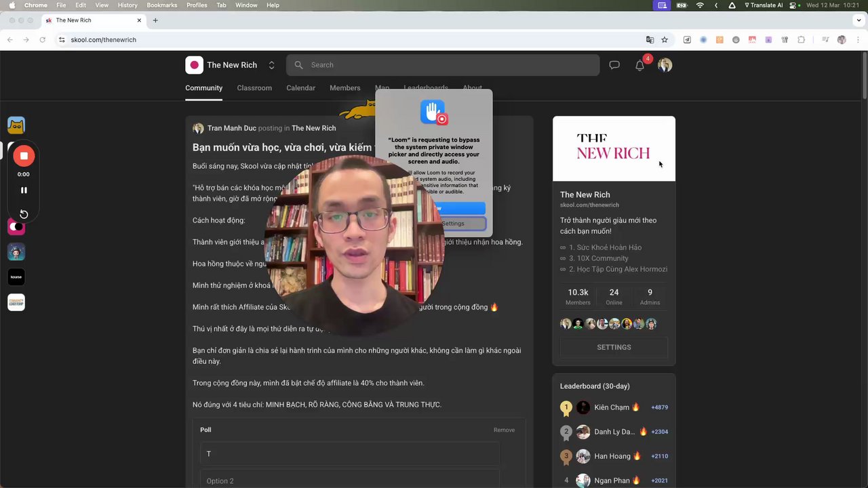
Task: Open the Chrome extensions puzzle icon
Action: (801, 40)
